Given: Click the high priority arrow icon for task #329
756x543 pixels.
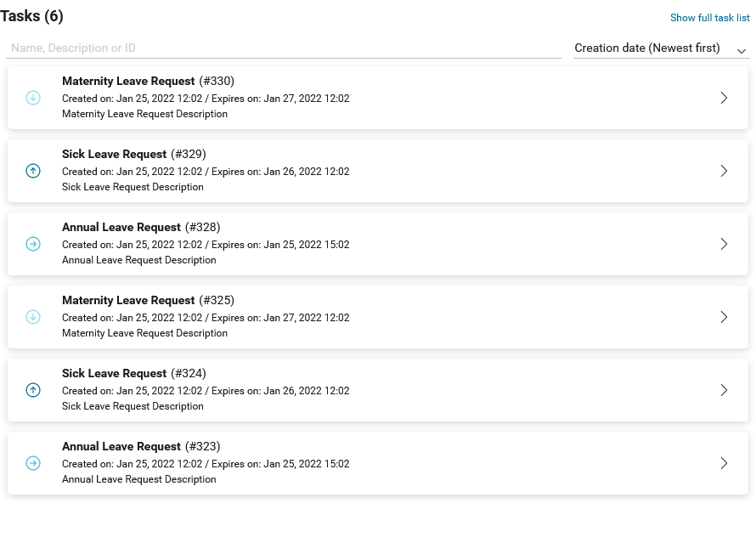Looking at the screenshot, I should click(x=33, y=171).
